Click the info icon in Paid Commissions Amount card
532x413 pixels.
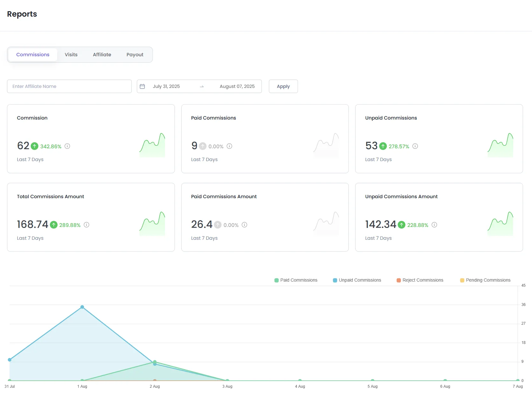(244, 225)
